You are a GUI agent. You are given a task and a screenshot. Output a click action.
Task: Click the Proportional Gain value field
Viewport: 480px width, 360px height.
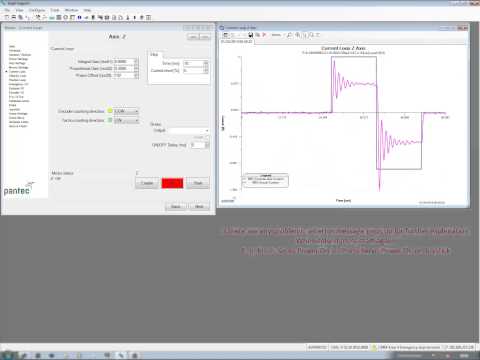click(124, 68)
